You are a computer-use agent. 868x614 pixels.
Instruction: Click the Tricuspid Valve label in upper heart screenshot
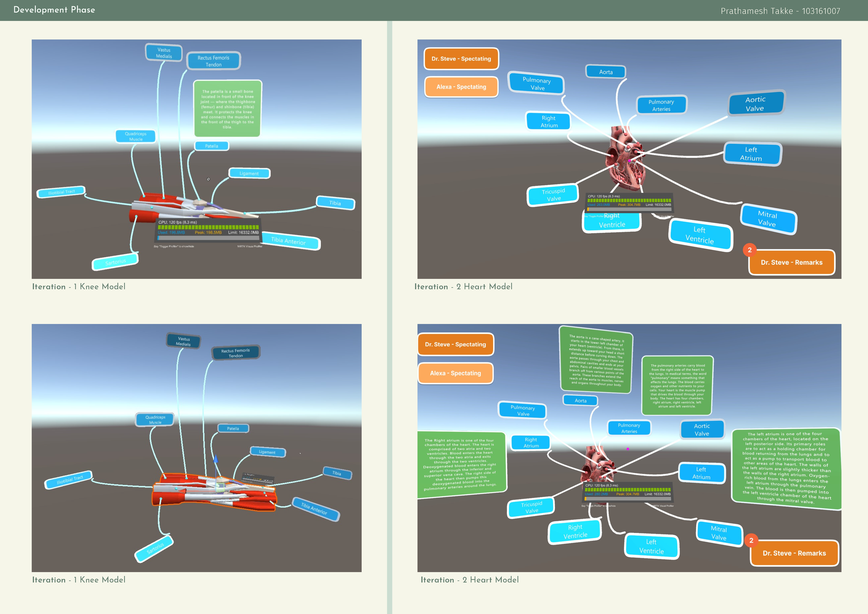(553, 195)
